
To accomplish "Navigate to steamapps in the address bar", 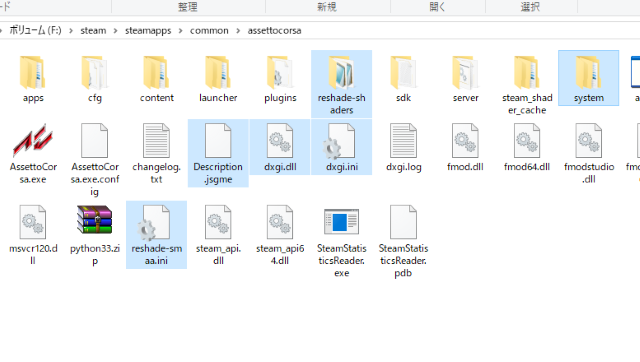I will point(148,31).
